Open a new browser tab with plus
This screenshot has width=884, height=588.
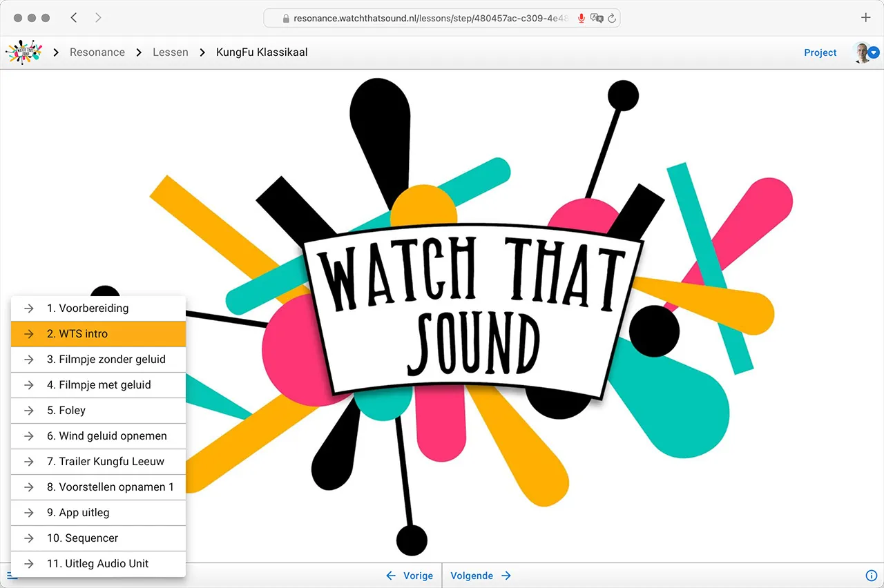click(866, 18)
